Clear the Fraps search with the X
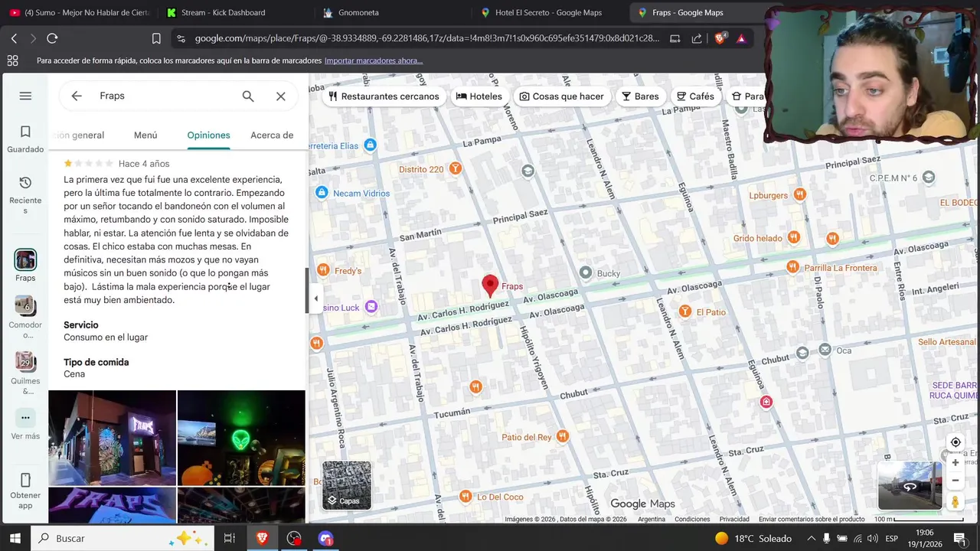This screenshot has height=551, width=980. (x=281, y=96)
